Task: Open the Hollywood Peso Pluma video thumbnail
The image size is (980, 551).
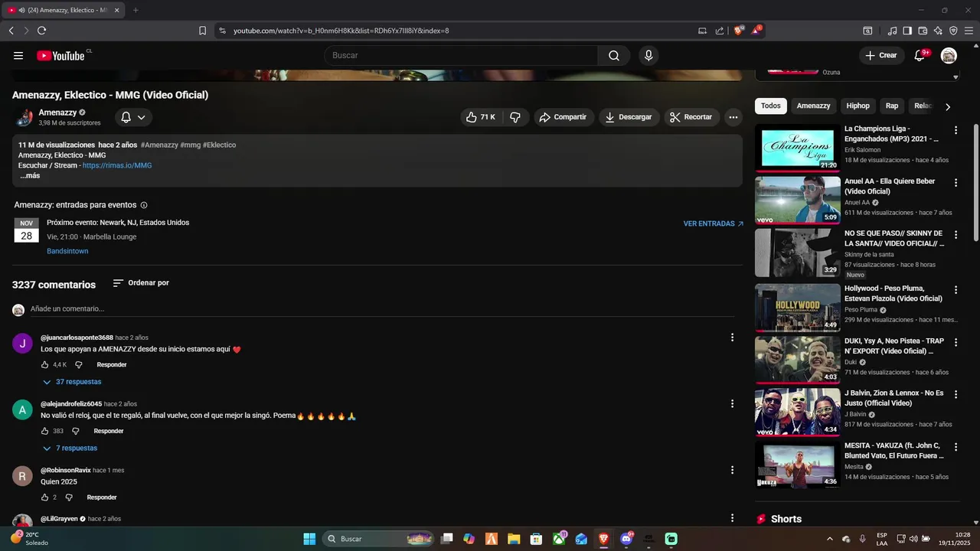Action: pyautogui.click(x=798, y=307)
